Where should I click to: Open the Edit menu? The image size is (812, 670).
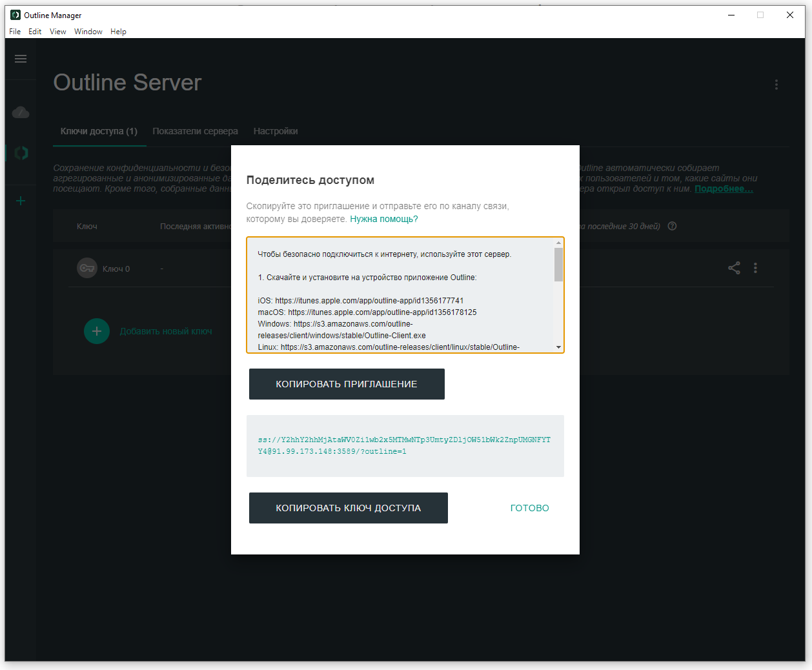(x=35, y=32)
